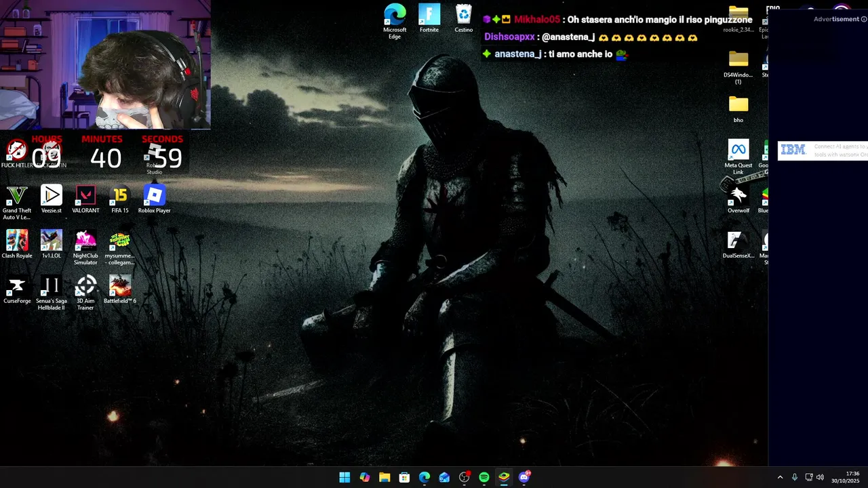The image size is (868, 488).
Task: Open the volume control in the tray
Action: click(x=820, y=477)
